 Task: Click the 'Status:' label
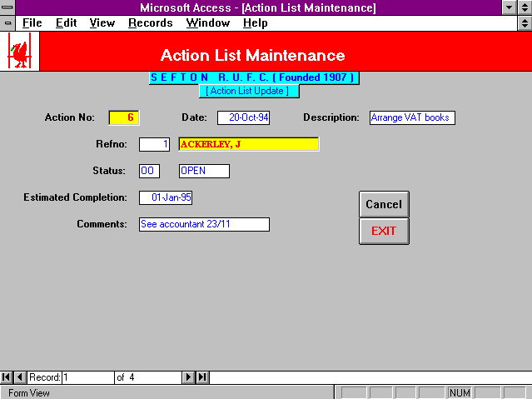coord(109,171)
